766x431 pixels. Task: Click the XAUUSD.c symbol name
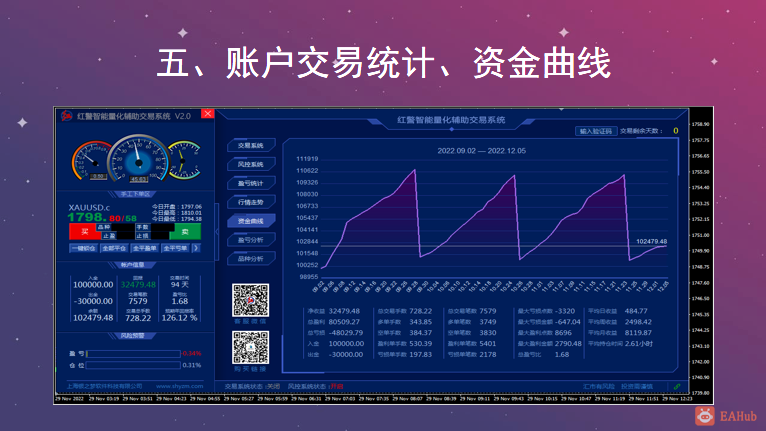pyautogui.click(x=89, y=208)
